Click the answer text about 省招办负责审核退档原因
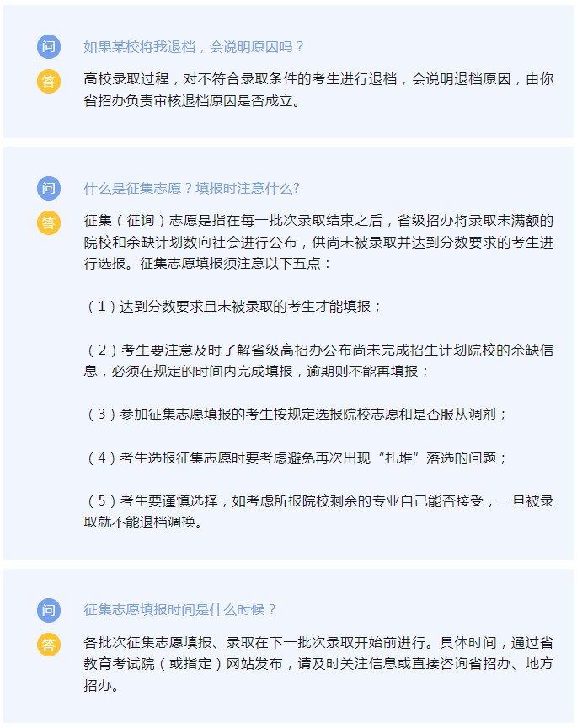The height and width of the screenshot is (728, 577). 318,89
